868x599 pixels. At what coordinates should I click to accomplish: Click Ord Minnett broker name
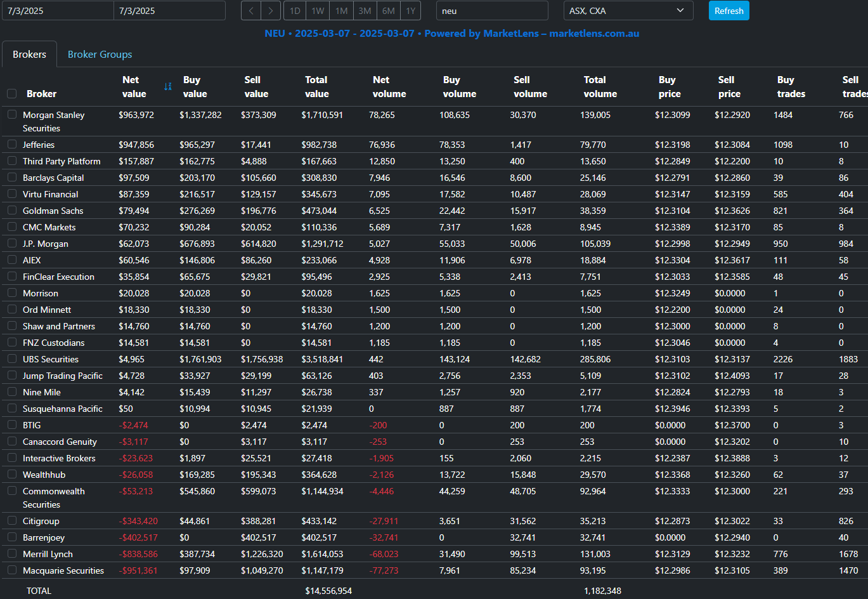click(x=47, y=310)
